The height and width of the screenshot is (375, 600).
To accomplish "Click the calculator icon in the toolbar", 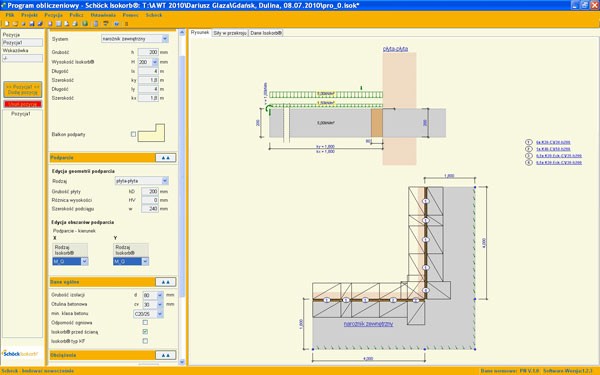I will 96,24.
